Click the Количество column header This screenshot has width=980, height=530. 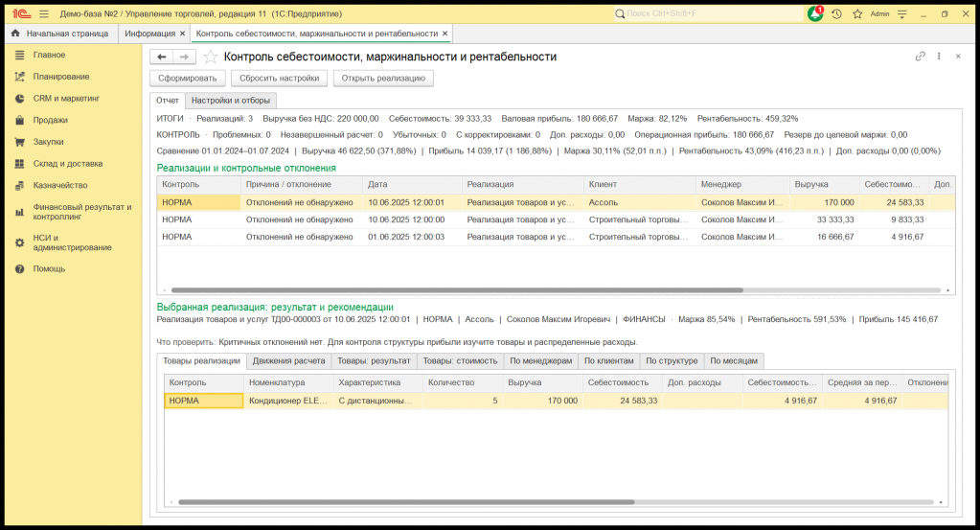(463, 382)
